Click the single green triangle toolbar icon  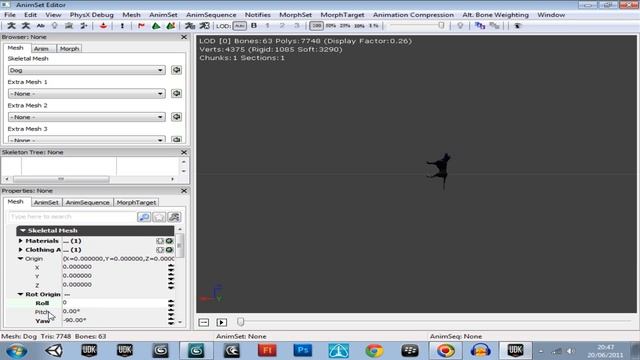156,26
